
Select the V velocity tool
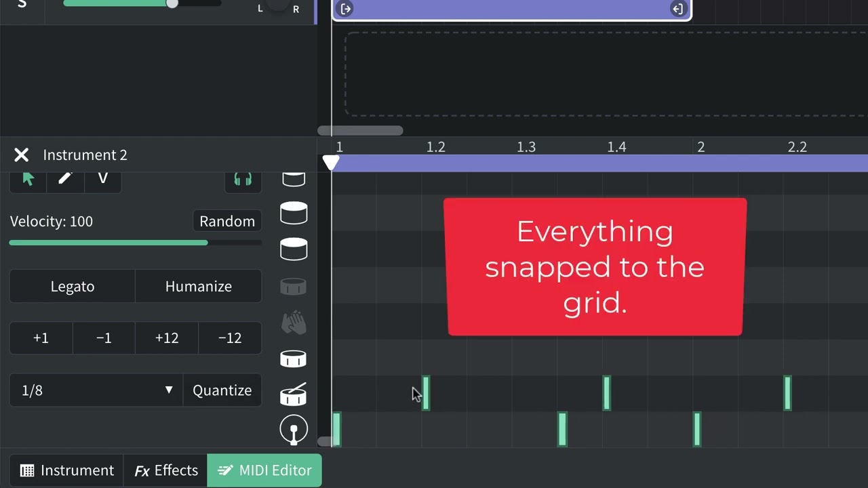coord(102,180)
